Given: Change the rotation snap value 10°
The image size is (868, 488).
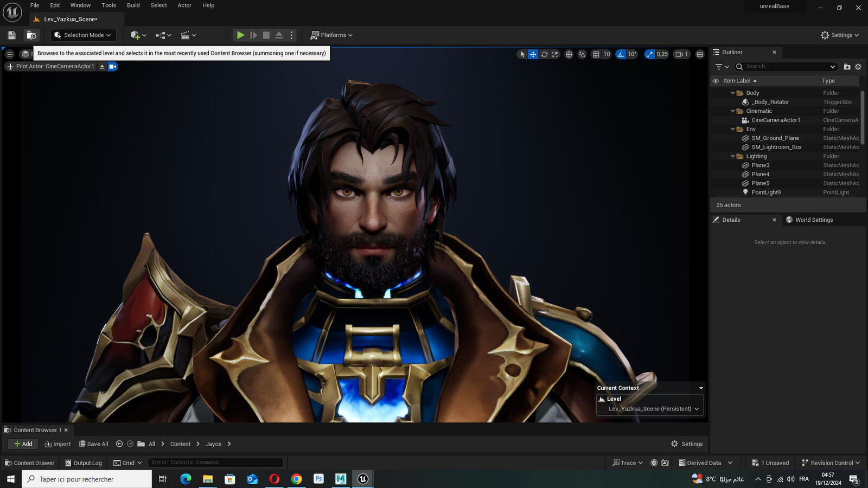Looking at the screenshot, I should (x=632, y=54).
